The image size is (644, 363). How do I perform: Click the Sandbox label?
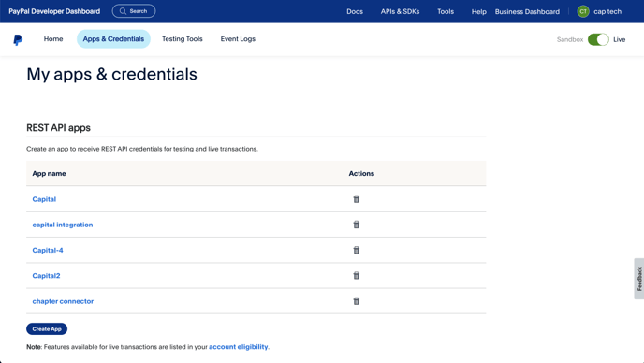coord(570,39)
